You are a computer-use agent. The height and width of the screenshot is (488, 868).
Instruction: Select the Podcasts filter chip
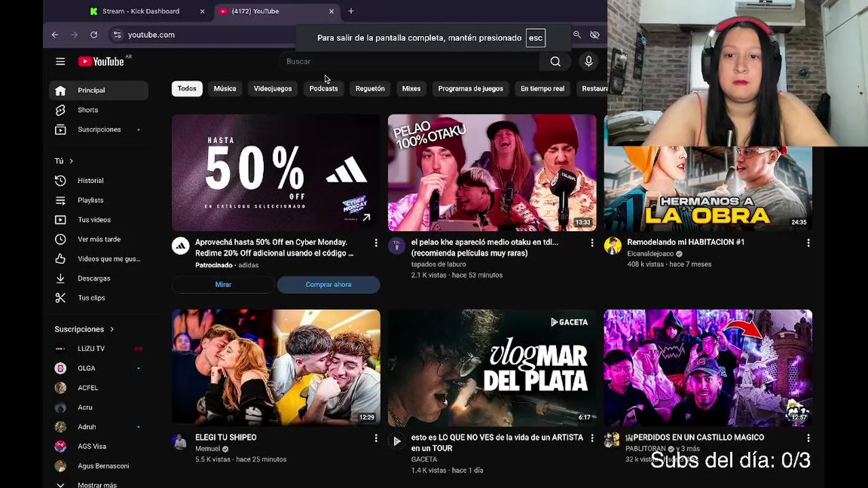[x=323, y=89]
